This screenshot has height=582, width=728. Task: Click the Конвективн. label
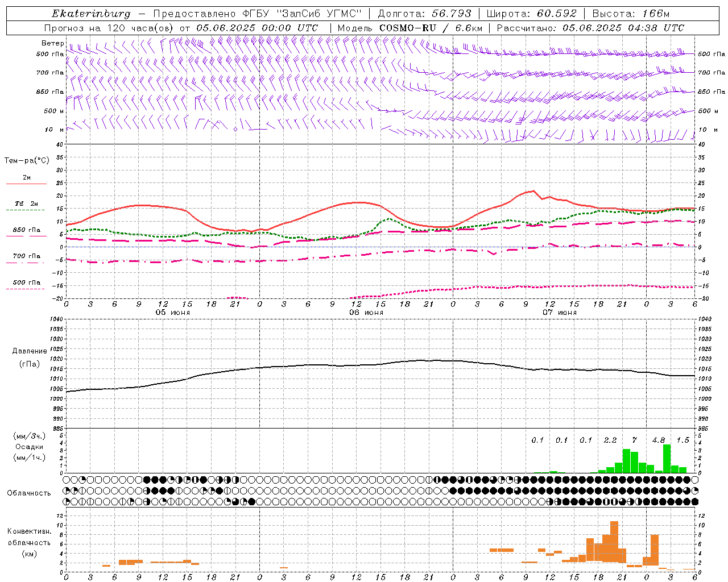(29, 531)
